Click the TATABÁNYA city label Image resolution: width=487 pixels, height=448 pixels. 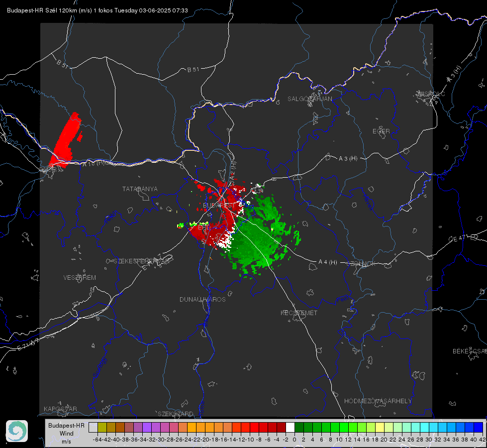[x=140, y=189]
